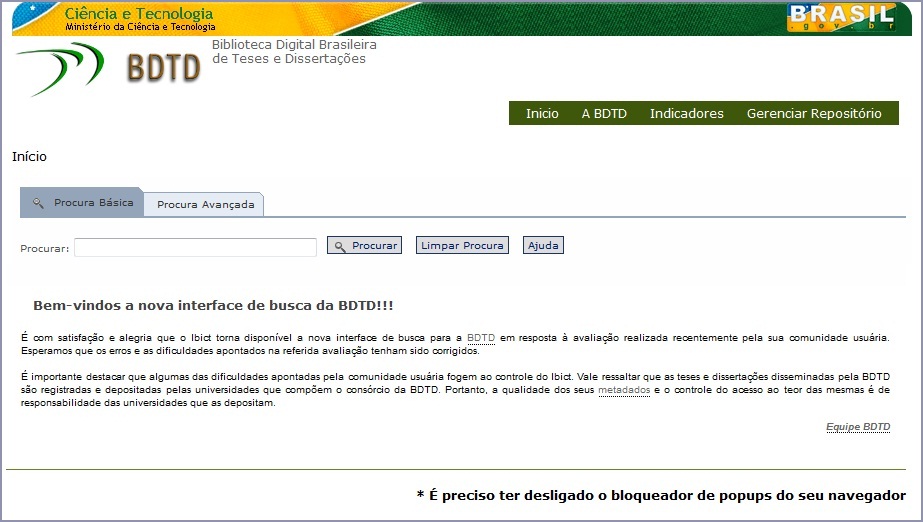
Task: Click the popup blocker notice text
Action: click(x=661, y=496)
